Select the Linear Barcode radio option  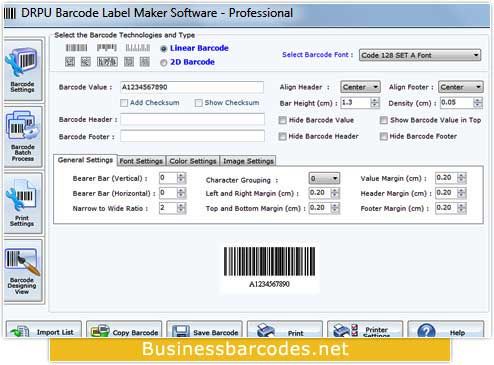(x=163, y=49)
